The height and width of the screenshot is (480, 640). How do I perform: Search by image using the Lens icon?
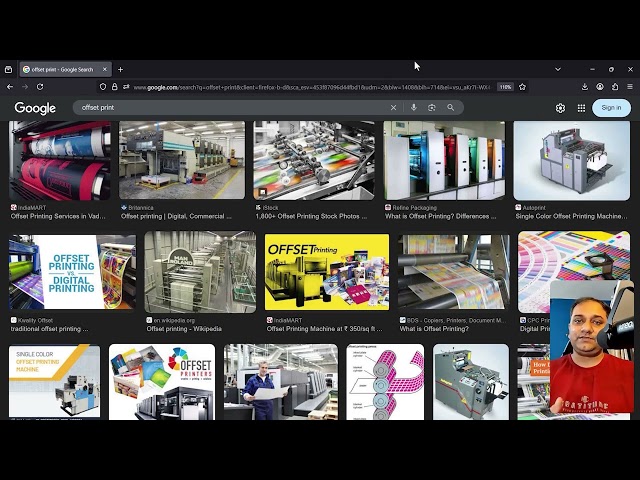[x=432, y=107]
